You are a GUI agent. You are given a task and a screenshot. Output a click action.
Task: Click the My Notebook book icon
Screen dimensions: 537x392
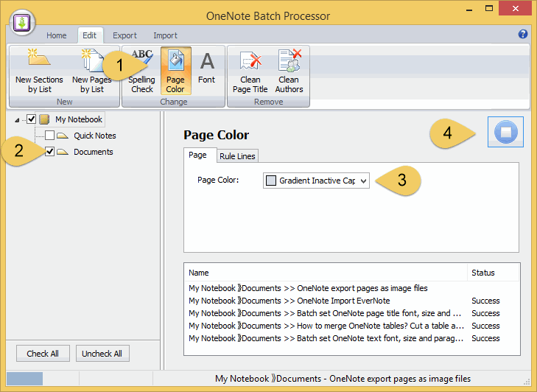(44, 119)
